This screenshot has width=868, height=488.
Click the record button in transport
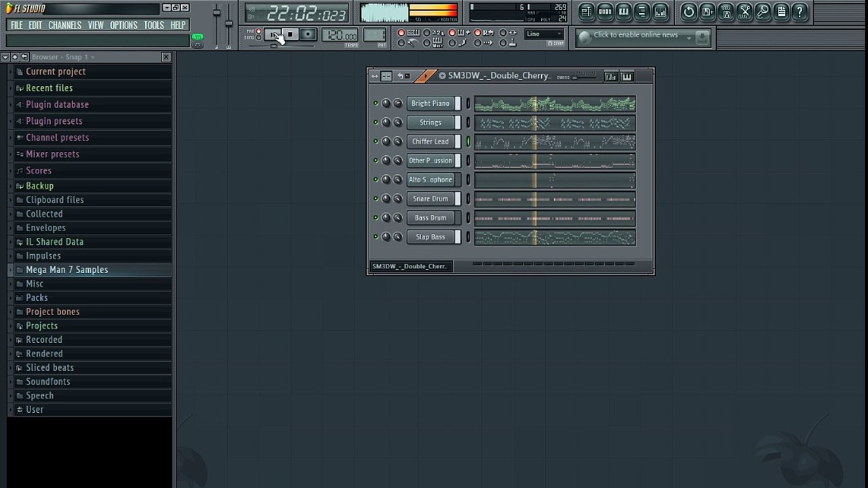tap(307, 35)
